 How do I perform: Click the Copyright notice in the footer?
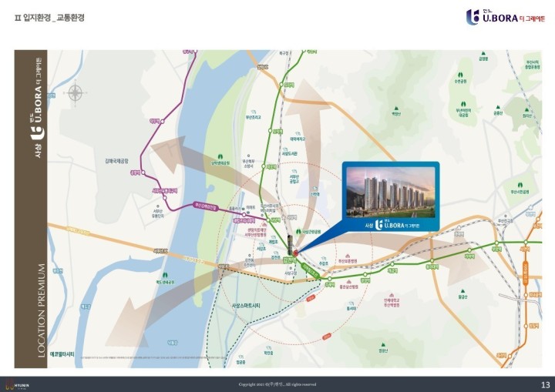[x=277, y=384]
